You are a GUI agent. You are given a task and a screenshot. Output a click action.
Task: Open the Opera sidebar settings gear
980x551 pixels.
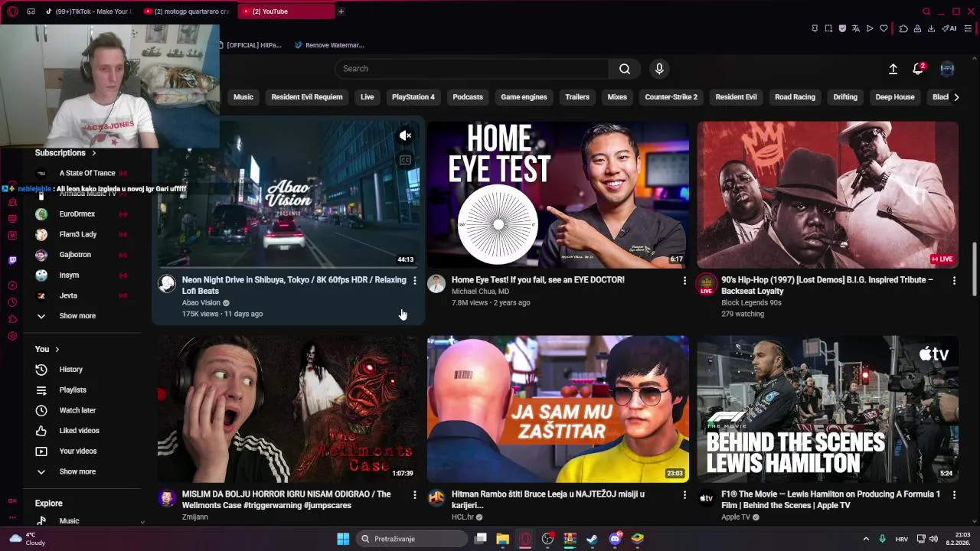(12, 336)
